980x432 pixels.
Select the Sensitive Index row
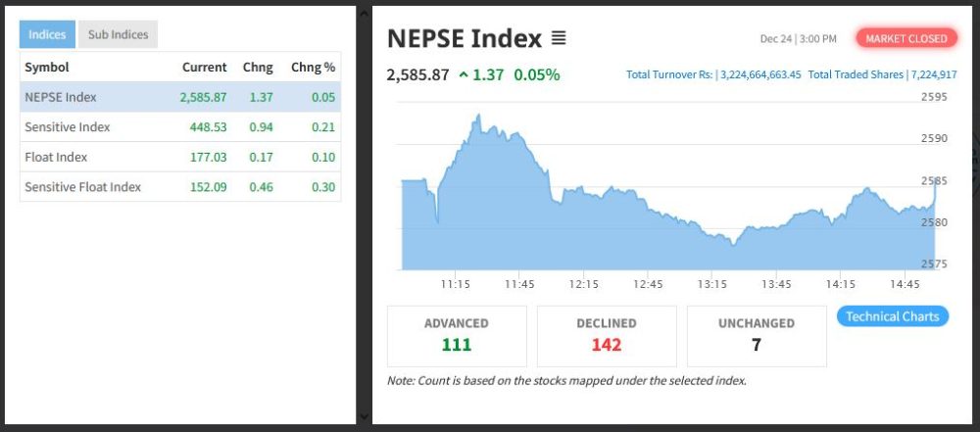(180, 127)
